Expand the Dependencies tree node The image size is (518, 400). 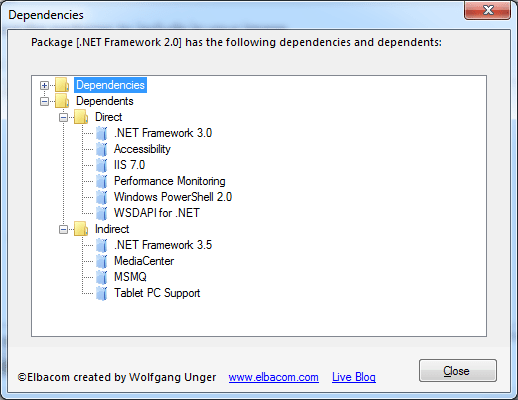tap(44, 85)
